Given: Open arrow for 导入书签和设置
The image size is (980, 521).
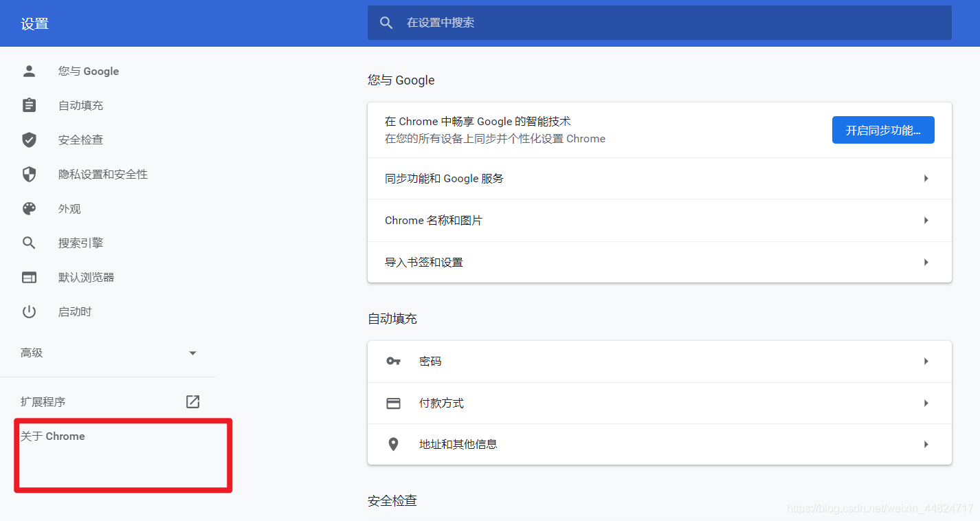Looking at the screenshot, I should pyautogui.click(x=926, y=262).
